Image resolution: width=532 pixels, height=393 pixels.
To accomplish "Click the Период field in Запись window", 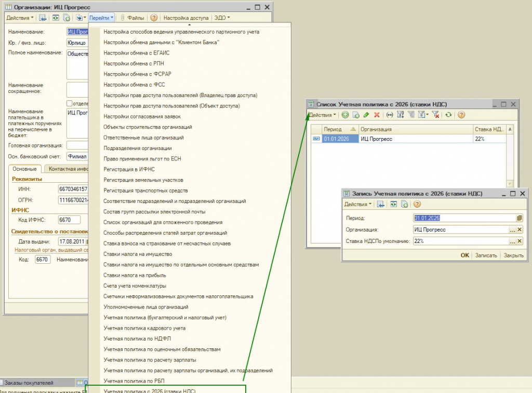I will (464, 218).
